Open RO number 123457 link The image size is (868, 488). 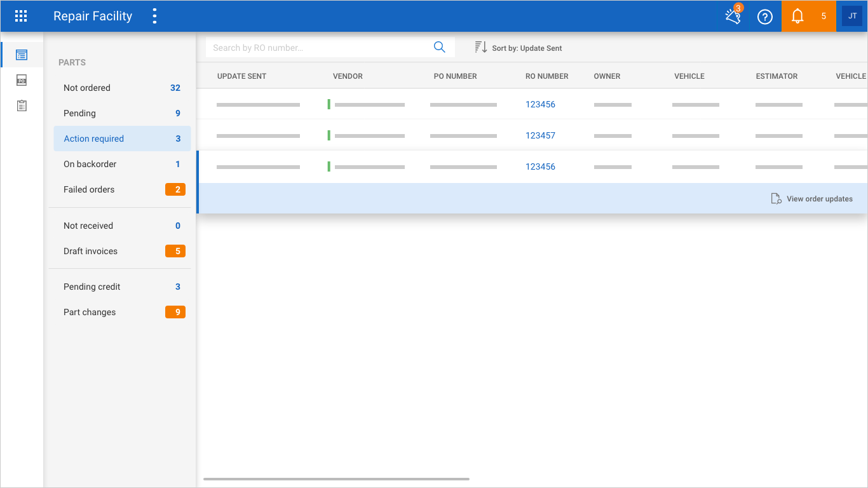point(540,135)
